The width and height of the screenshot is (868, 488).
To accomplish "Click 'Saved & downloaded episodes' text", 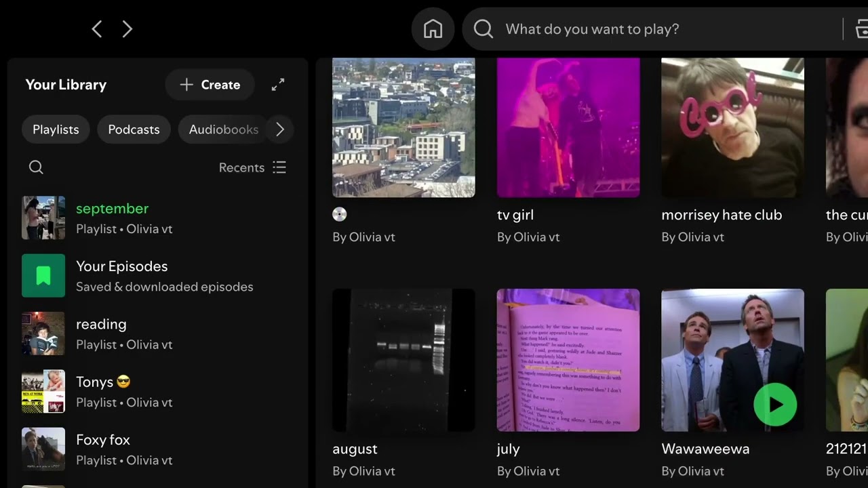I will point(165,287).
